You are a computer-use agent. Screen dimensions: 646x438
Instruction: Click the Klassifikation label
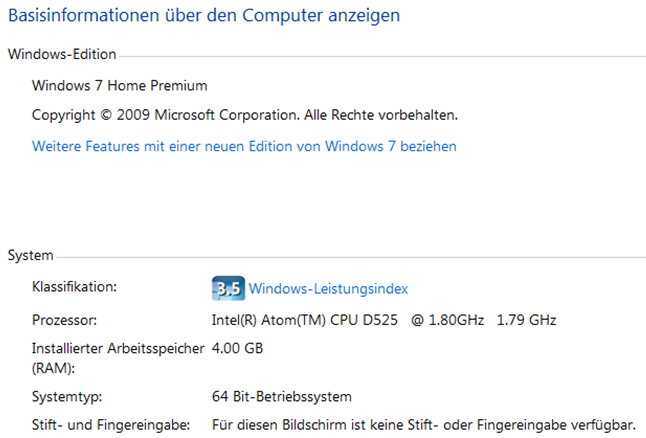tap(74, 287)
